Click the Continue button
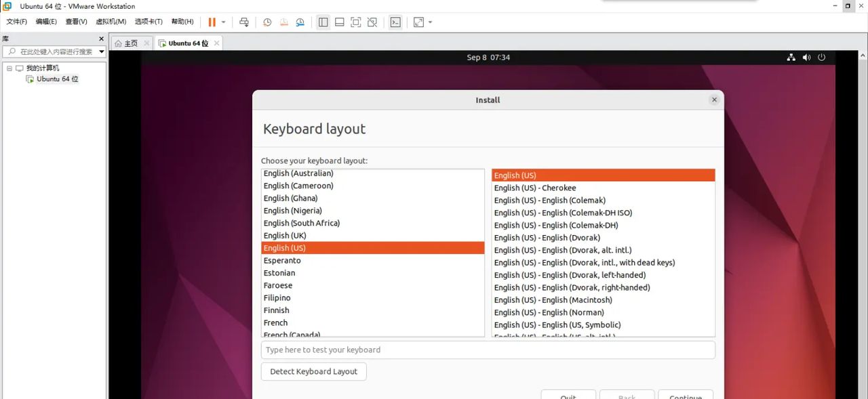868x399 pixels. pos(686,395)
